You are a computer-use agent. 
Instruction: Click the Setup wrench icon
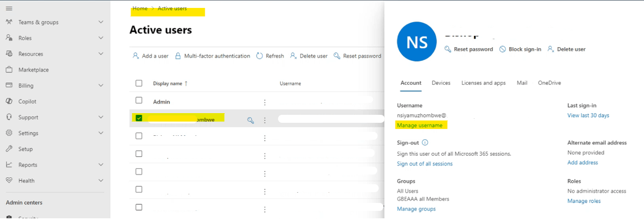click(9, 149)
